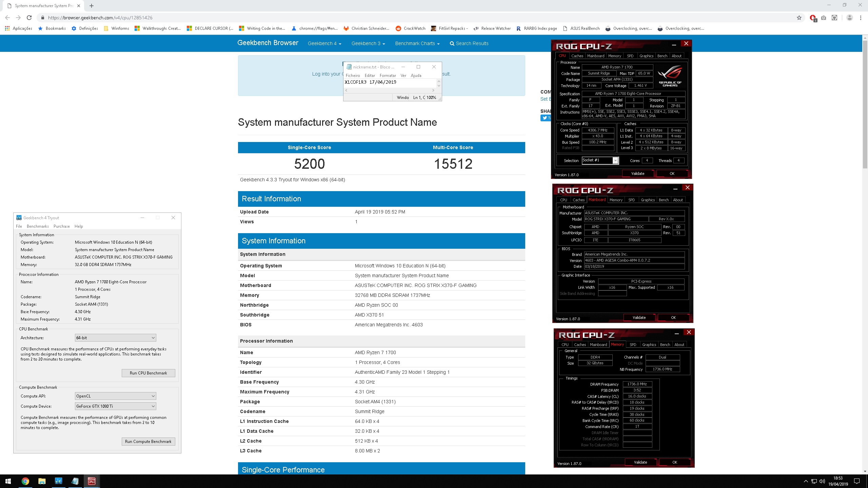Go back in Chrome
This screenshot has height=488, width=868.
pyautogui.click(x=7, y=18)
